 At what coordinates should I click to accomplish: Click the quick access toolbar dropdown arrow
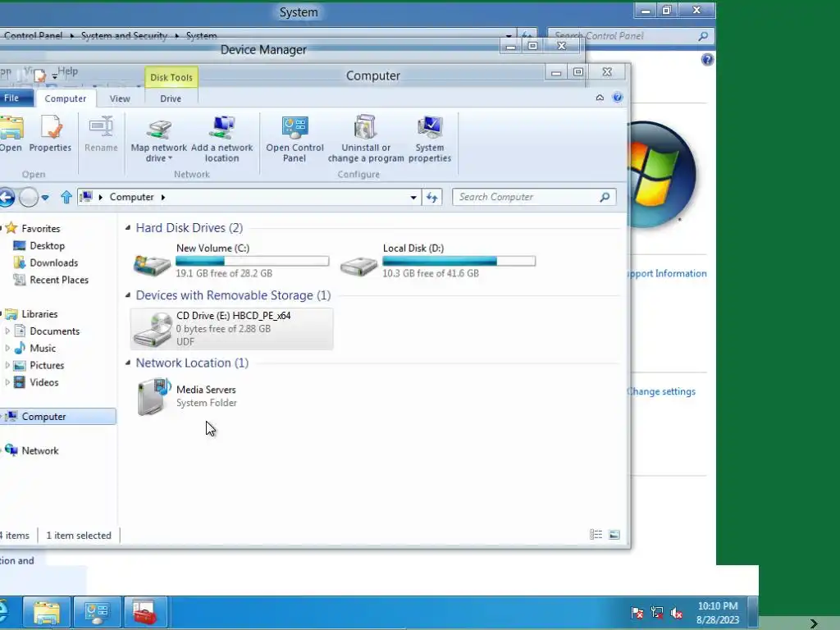click(54, 77)
